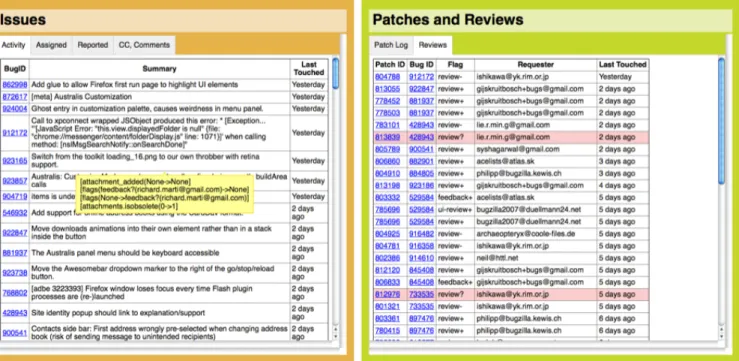
Task: Open bug 884805 in Patches table
Action: (421, 173)
